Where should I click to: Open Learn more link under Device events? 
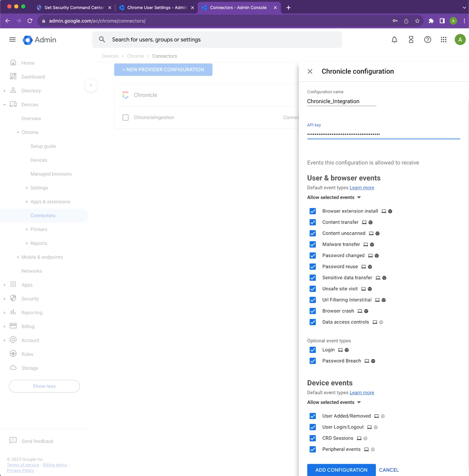pos(362,393)
